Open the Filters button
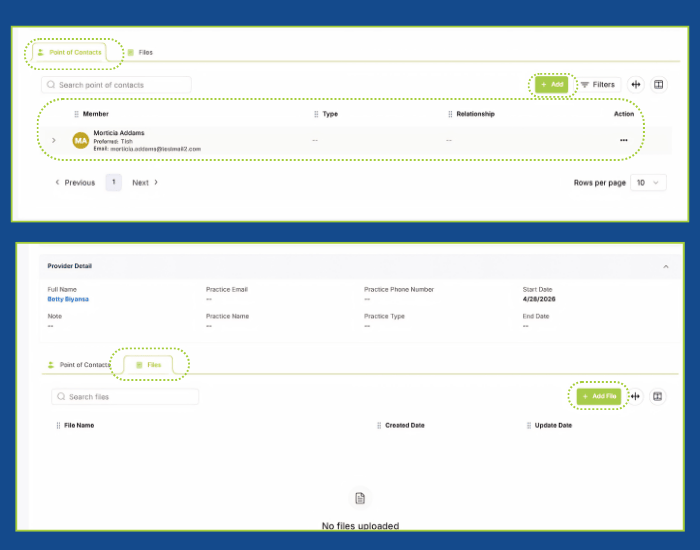The width and height of the screenshot is (700, 550). pyautogui.click(x=598, y=84)
